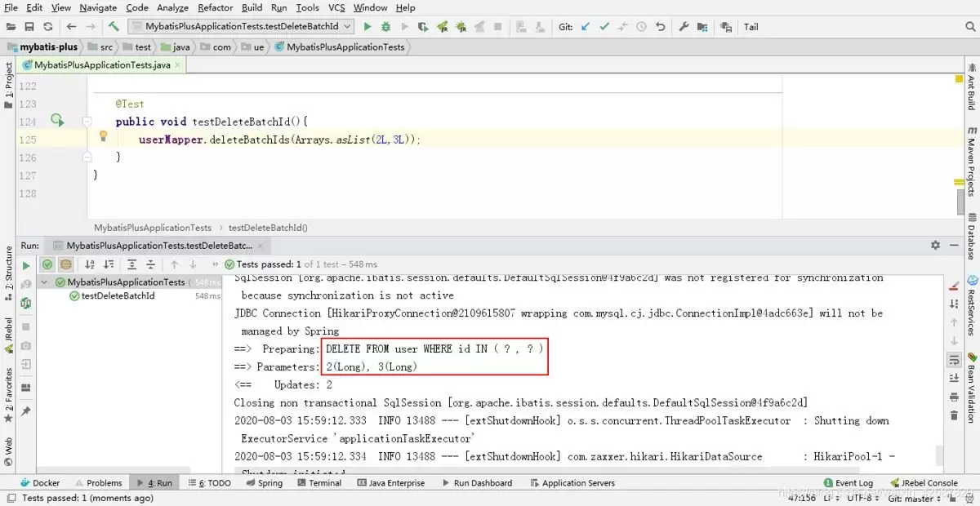Select the Run tab for testDeleteBatchId
The width and height of the screenshot is (980, 506).
(x=160, y=245)
